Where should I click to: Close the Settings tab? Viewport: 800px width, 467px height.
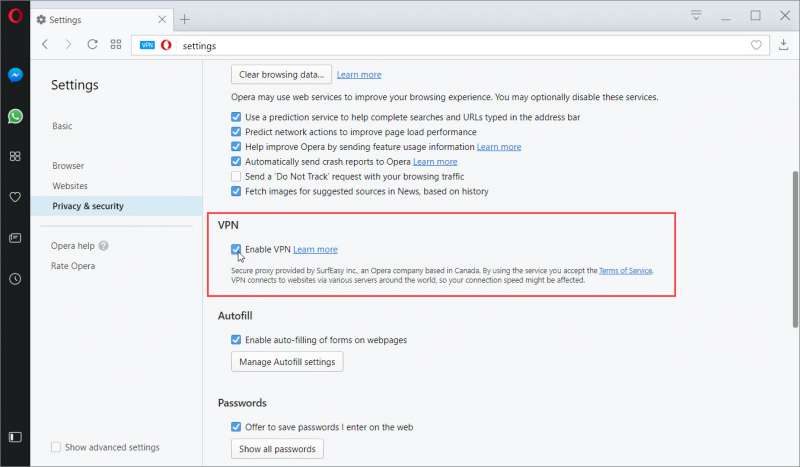pyautogui.click(x=162, y=19)
